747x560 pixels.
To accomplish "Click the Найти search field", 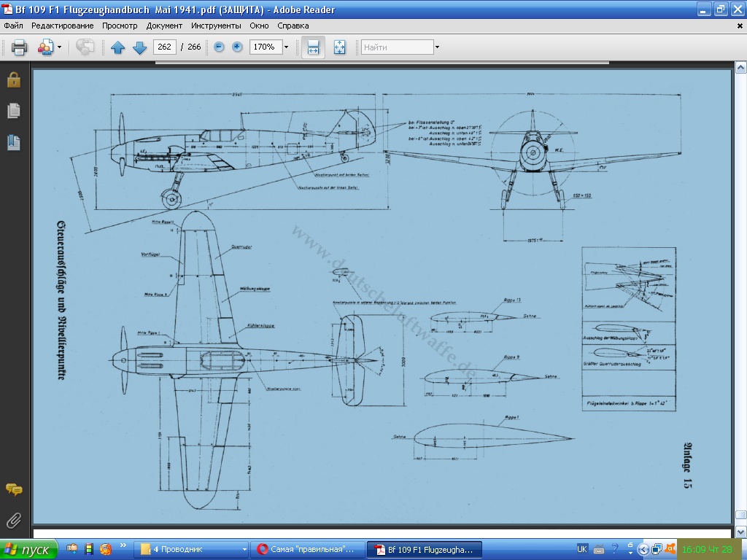I will tap(398, 47).
